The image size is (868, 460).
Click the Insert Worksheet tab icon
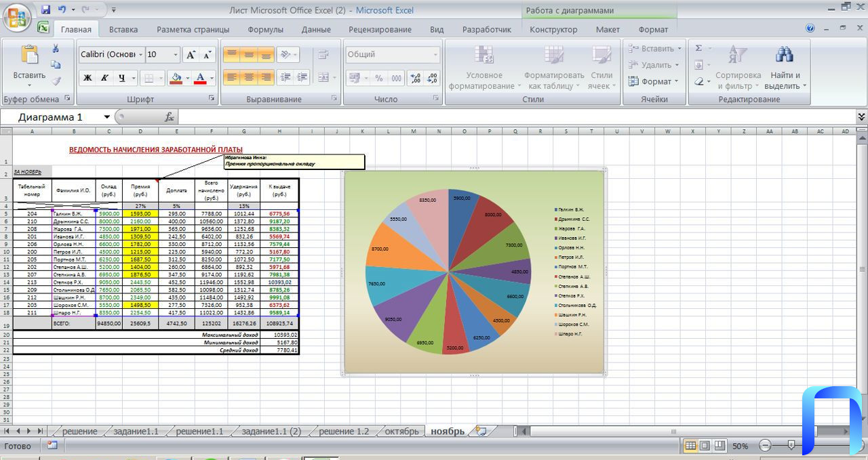pyautogui.click(x=481, y=431)
